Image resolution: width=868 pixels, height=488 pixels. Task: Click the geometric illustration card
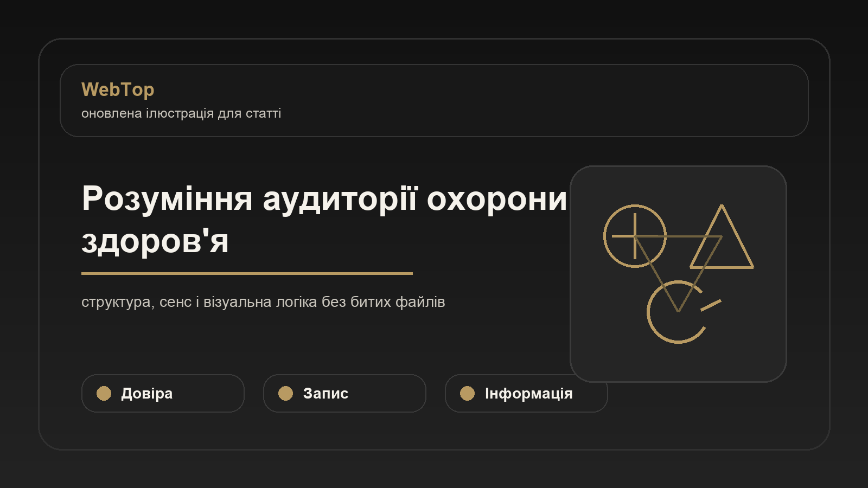(678, 274)
